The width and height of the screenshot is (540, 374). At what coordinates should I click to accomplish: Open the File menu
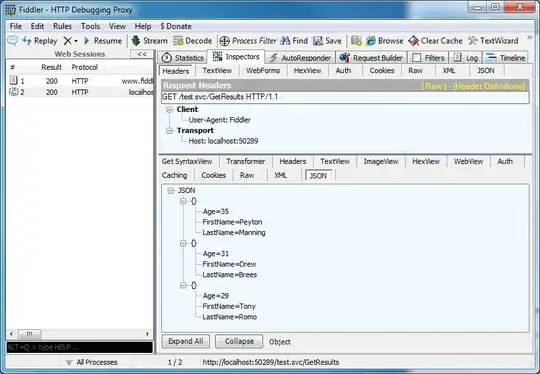click(15, 26)
